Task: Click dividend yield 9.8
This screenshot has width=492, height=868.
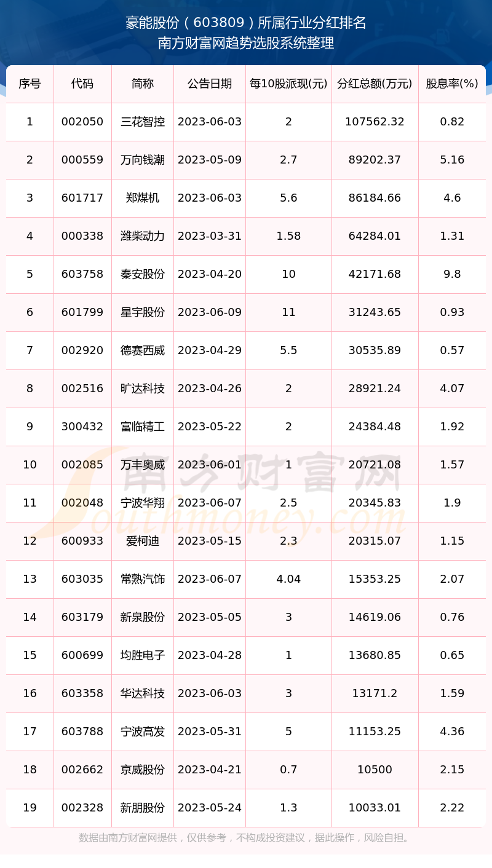Action: pos(452,274)
